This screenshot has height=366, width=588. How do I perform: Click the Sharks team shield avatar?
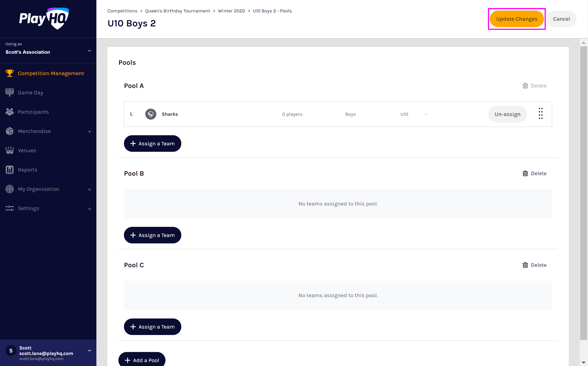click(151, 114)
